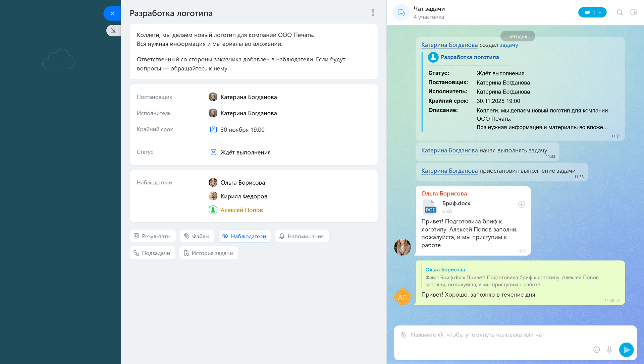Open Алексей Попов observer profile
Screen dimensions: 644x364
241,210
